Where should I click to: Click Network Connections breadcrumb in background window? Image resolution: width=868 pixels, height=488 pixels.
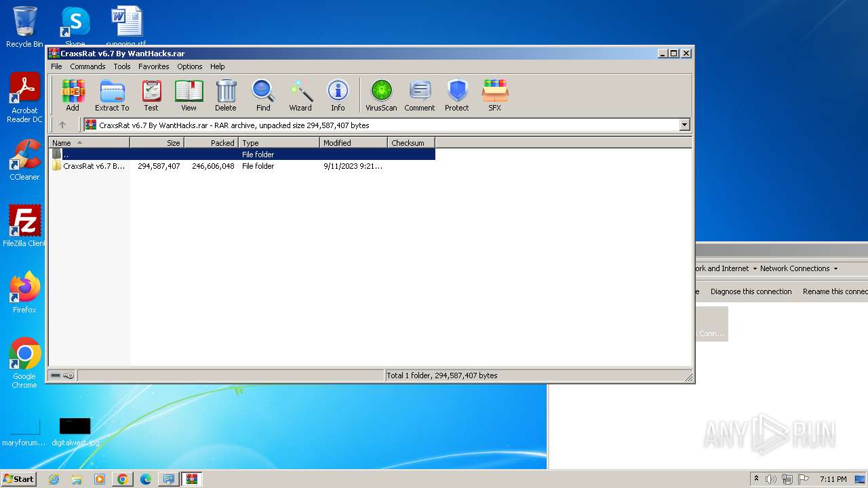795,268
